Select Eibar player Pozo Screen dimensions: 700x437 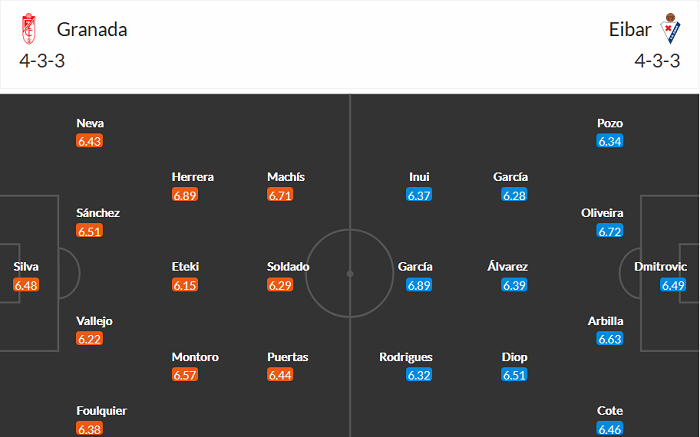(x=610, y=123)
